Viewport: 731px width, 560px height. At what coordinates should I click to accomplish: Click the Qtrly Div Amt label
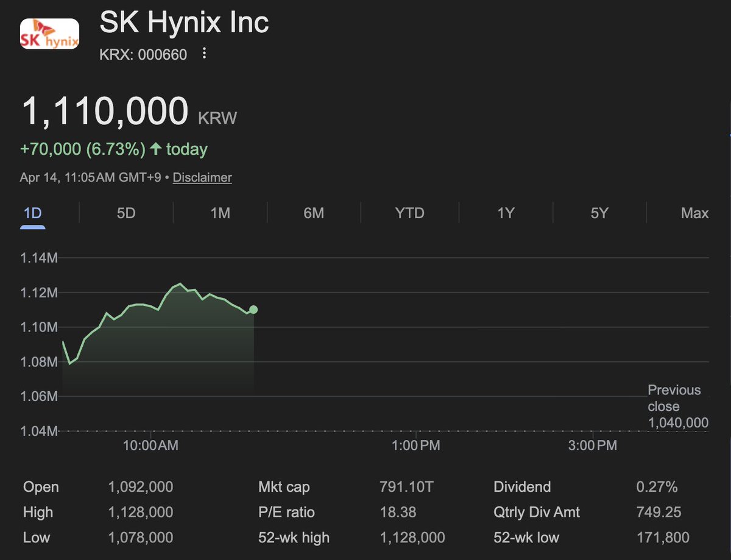(x=537, y=512)
